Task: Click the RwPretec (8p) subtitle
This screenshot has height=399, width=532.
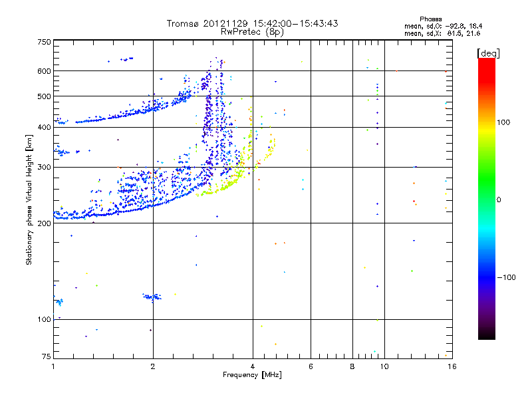Action: point(252,32)
